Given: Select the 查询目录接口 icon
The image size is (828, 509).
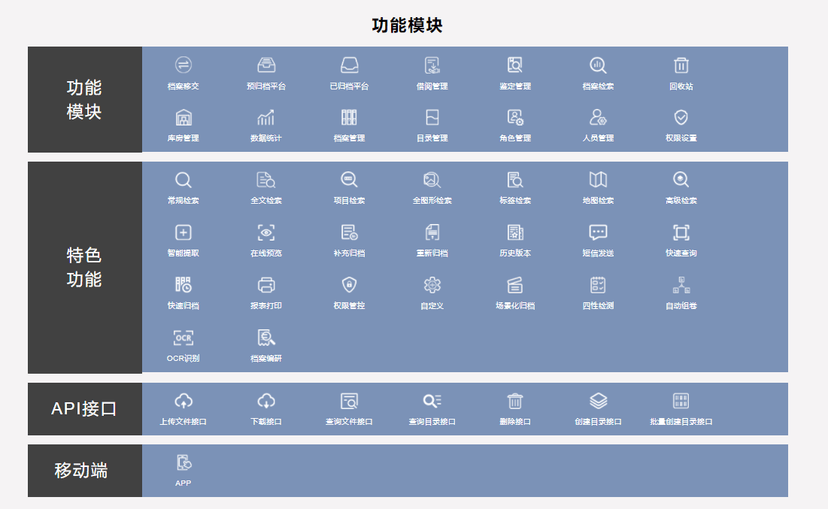Looking at the screenshot, I should coord(432,401).
